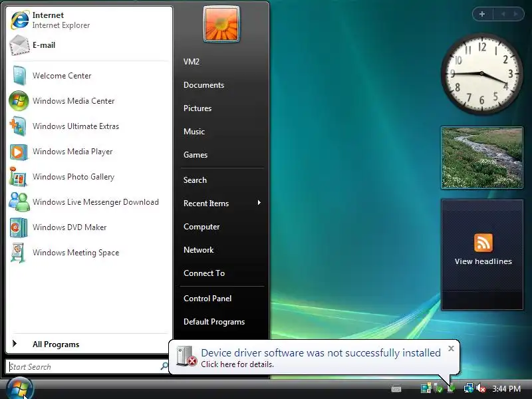The height and width of the screenshot is (399, 532).
Task: Click the muted volume tray icon
Action: [x=481, y=388]
